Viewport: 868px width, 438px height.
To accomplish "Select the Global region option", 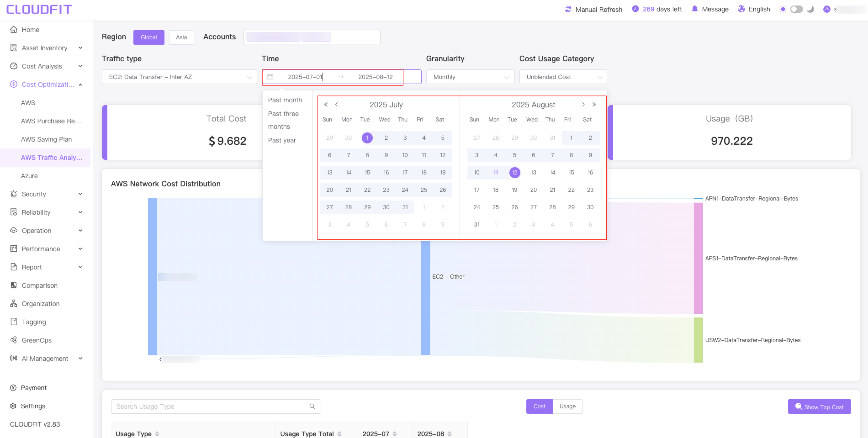I will [x=149, y=37].
